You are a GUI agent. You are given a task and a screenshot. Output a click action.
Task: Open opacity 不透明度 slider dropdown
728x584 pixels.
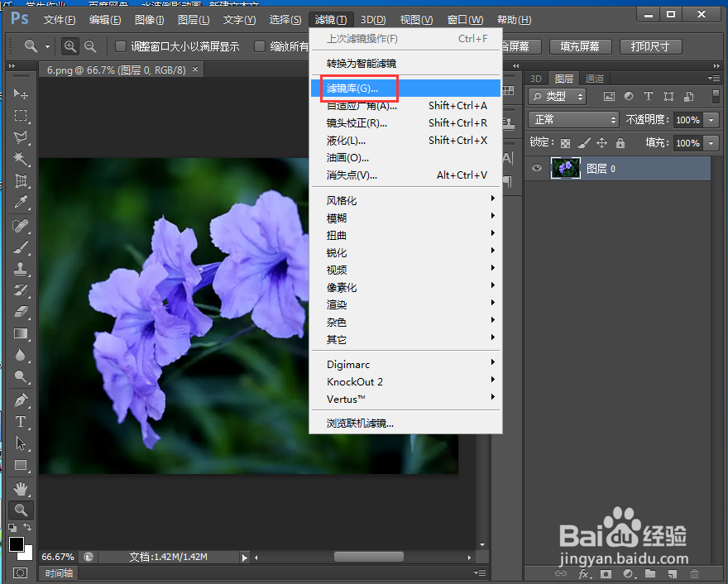(x=711, y=120)
